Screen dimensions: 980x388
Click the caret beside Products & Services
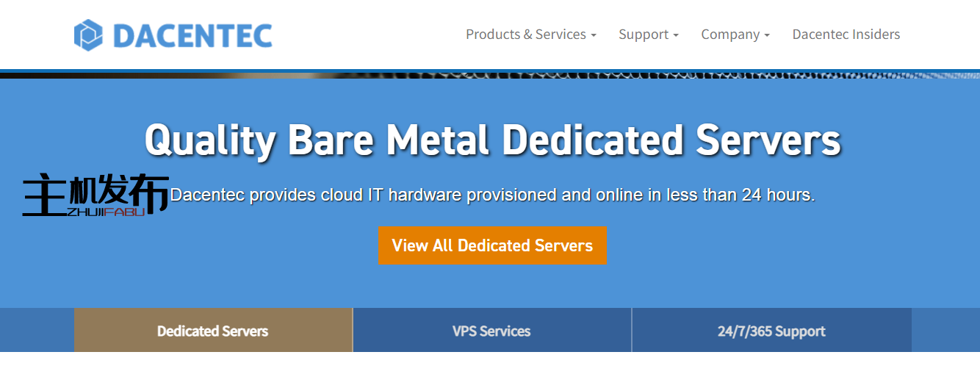594,35
